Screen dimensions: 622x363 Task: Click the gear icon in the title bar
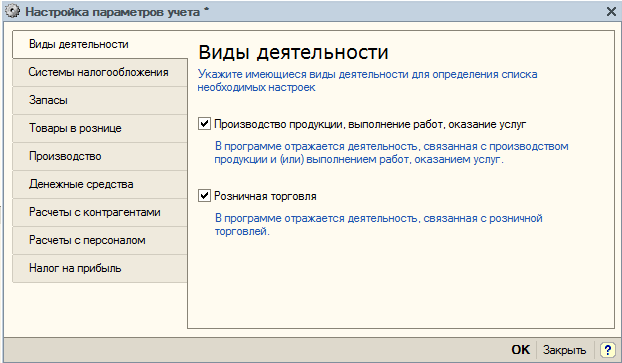[12, 11]
